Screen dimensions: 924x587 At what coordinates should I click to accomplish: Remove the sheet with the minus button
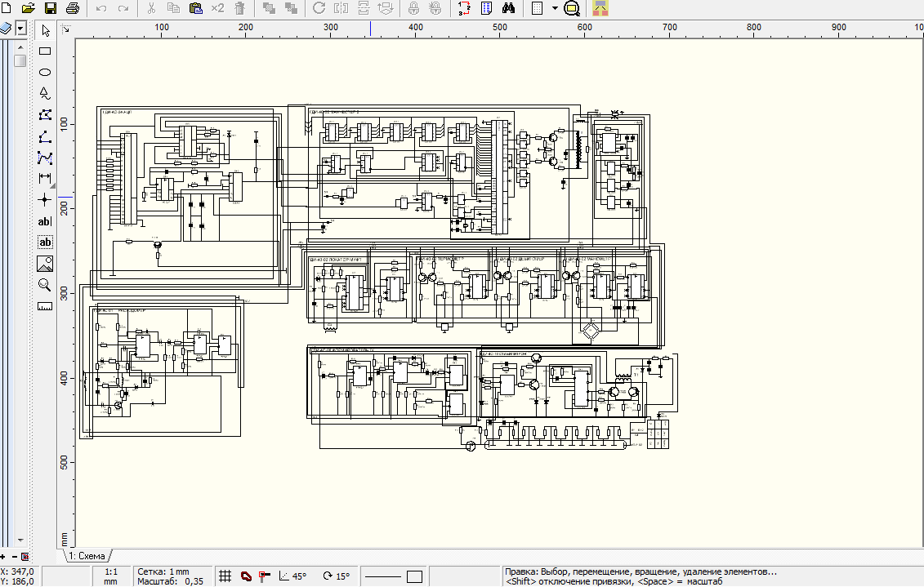(x=15, y=556)
